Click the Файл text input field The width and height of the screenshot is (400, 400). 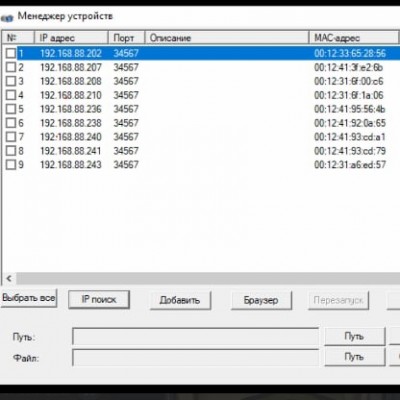195,358
